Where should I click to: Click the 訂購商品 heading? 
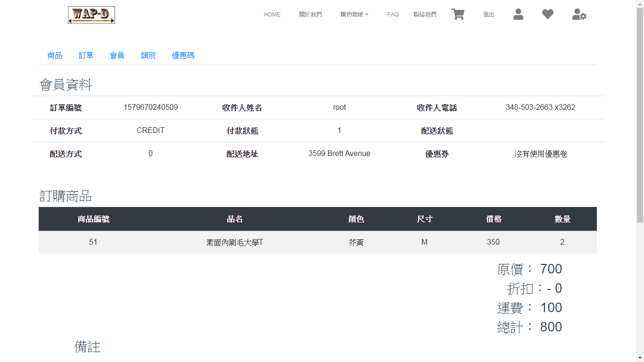point(66,196)
